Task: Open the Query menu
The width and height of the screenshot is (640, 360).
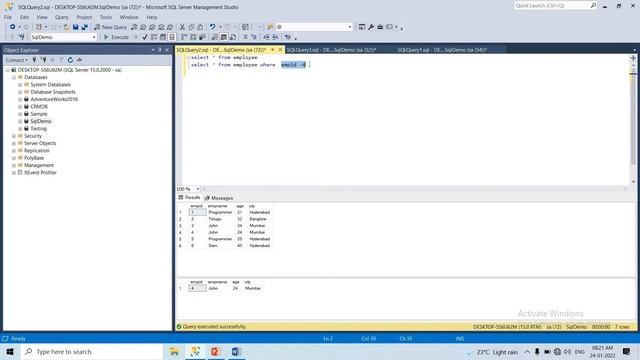Action: tap(62, 17)
